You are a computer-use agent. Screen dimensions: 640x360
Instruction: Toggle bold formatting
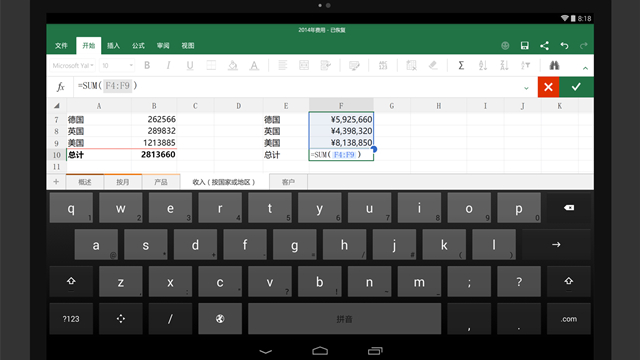147,65
